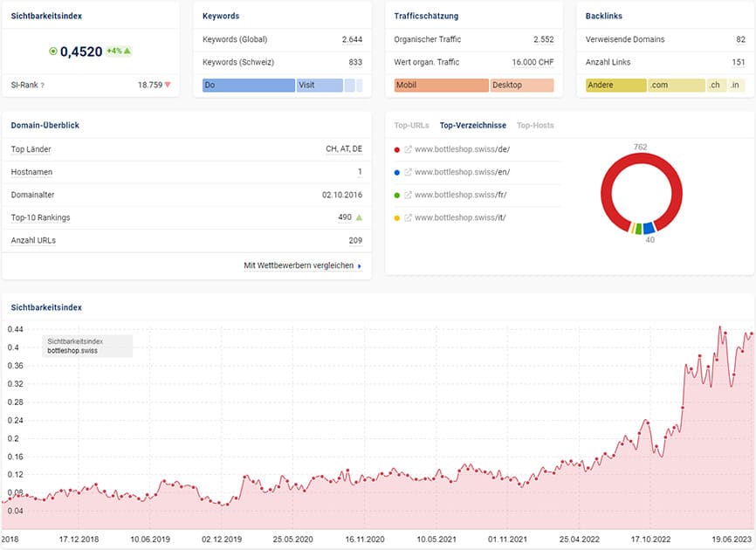
Task: Open external link icon for /en/ directory
Action: coord(408,172)
